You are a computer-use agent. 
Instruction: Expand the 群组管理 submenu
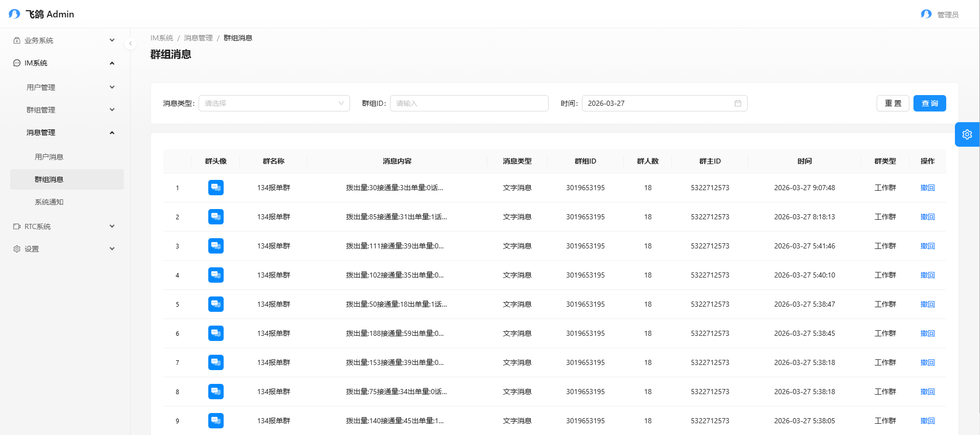[69, 110]
